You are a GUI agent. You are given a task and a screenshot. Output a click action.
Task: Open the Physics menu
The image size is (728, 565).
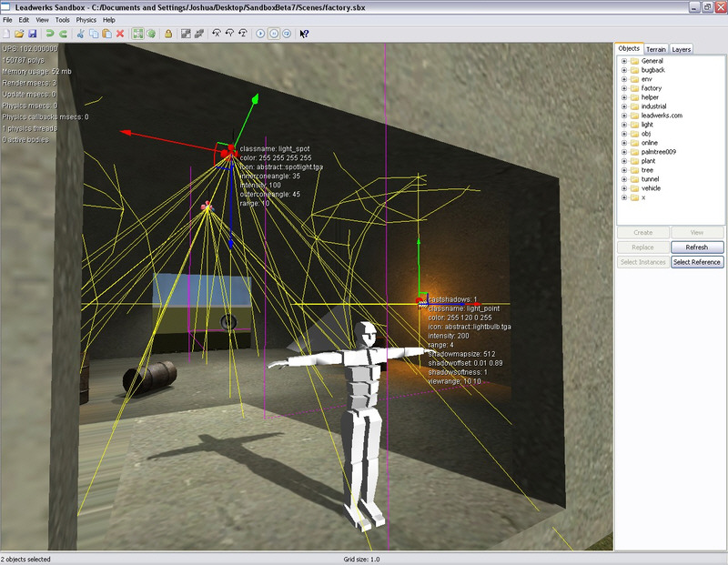(86, 19)
